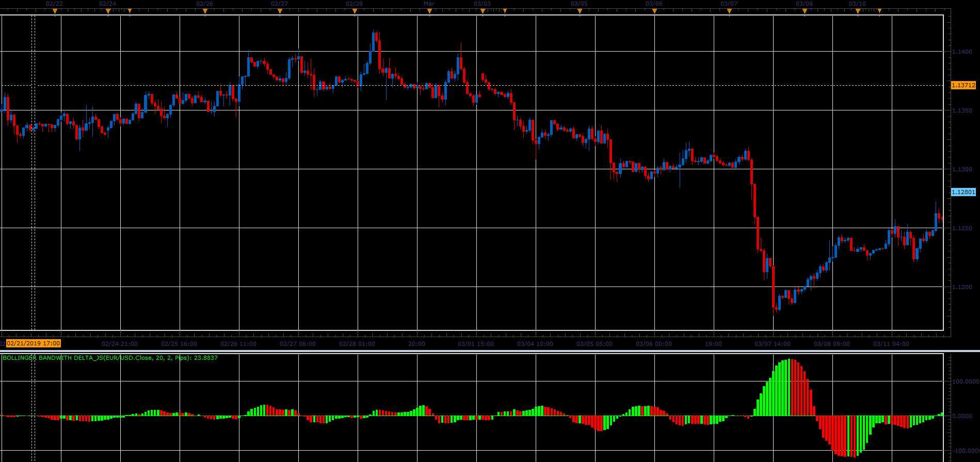
Task: Click the 03/01 15:00 time axis label
Action: [x=476, y=344]
